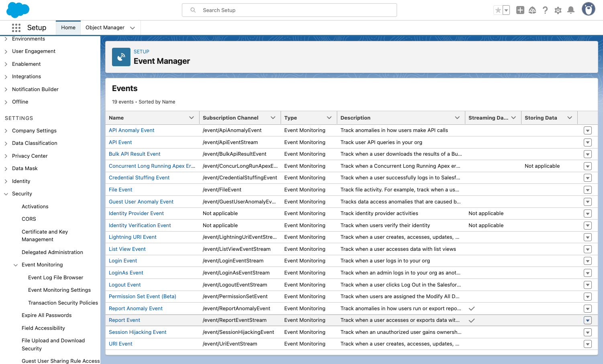Open row actions dropdown for Report Event

coord(587,320)
